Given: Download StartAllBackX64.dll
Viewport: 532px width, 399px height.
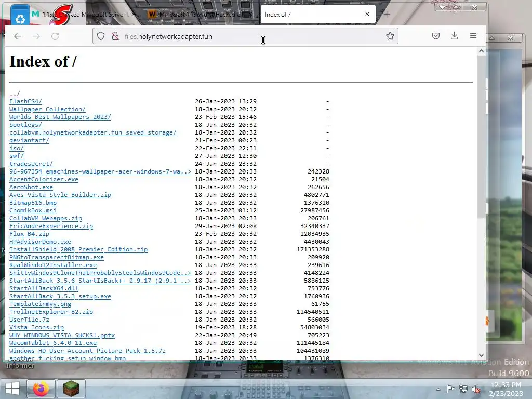Looking at the screenshot, I should pos(44,289).
